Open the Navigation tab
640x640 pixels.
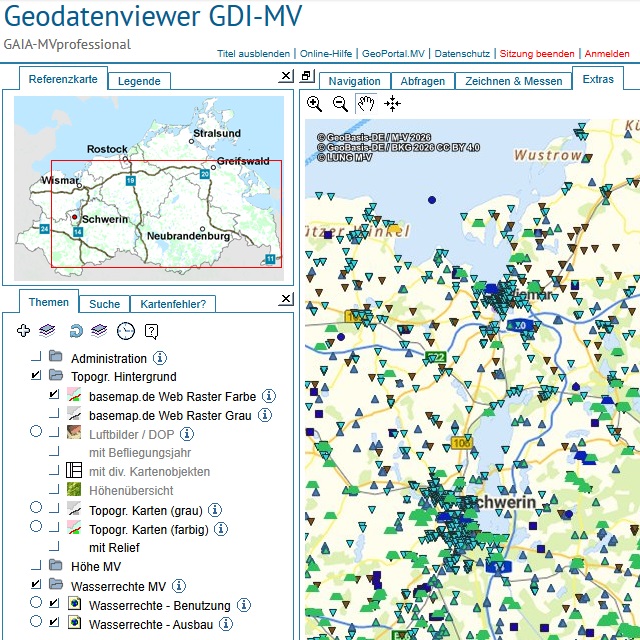click(354, 81)
